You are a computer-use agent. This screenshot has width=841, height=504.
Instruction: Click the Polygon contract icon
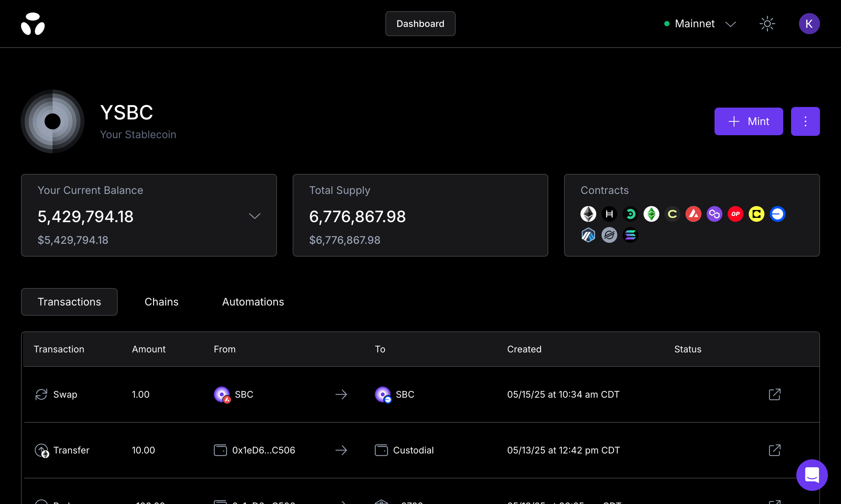pos(715,214)
